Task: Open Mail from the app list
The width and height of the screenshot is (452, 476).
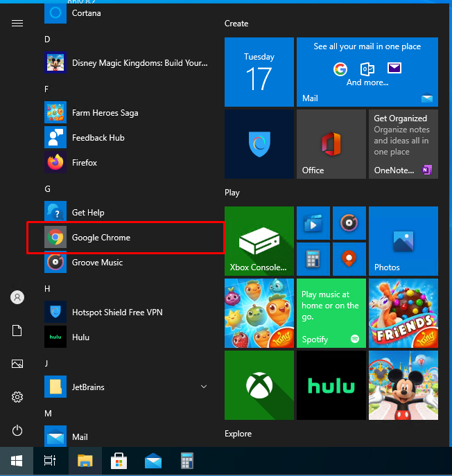Action: [126, 437]
